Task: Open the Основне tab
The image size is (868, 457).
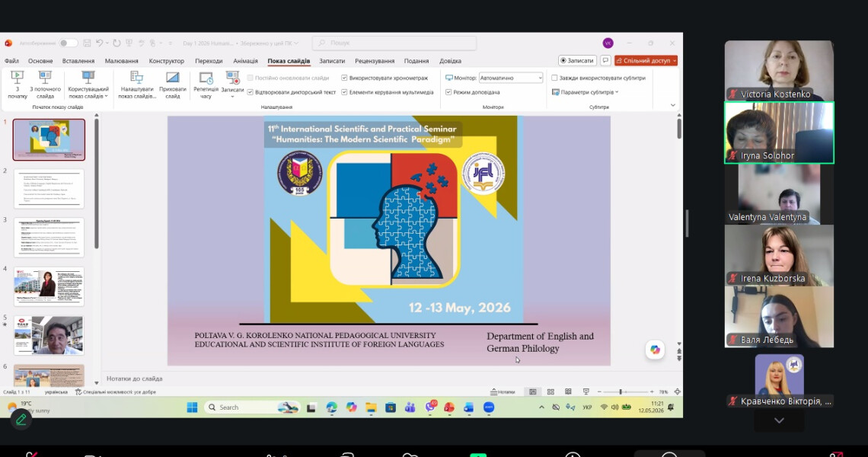Action: click(40, 61)
